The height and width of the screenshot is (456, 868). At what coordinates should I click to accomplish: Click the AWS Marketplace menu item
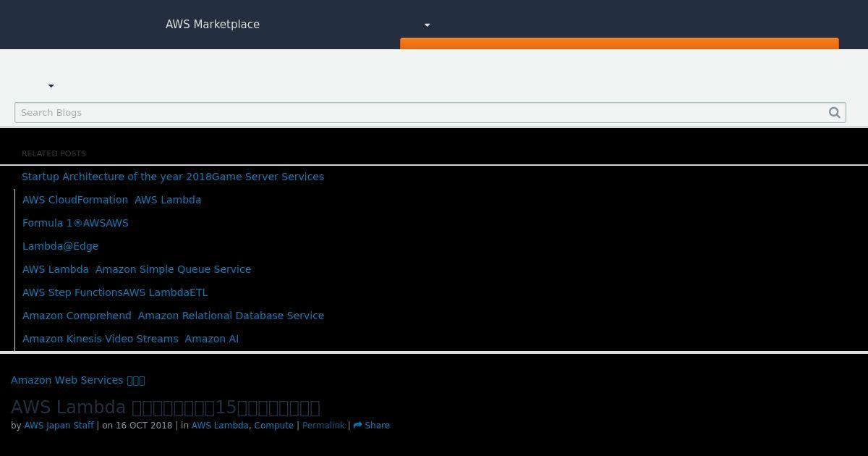coord(213,24)
